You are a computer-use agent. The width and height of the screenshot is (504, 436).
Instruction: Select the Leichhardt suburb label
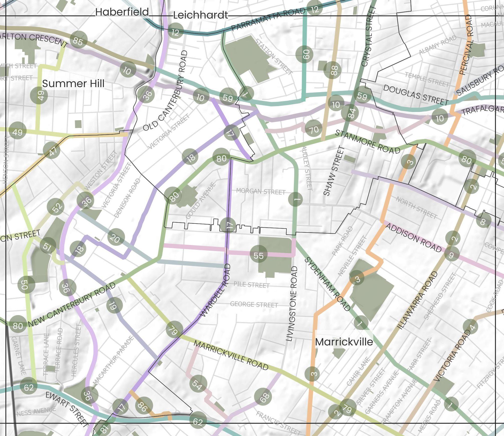click(201, 16)
